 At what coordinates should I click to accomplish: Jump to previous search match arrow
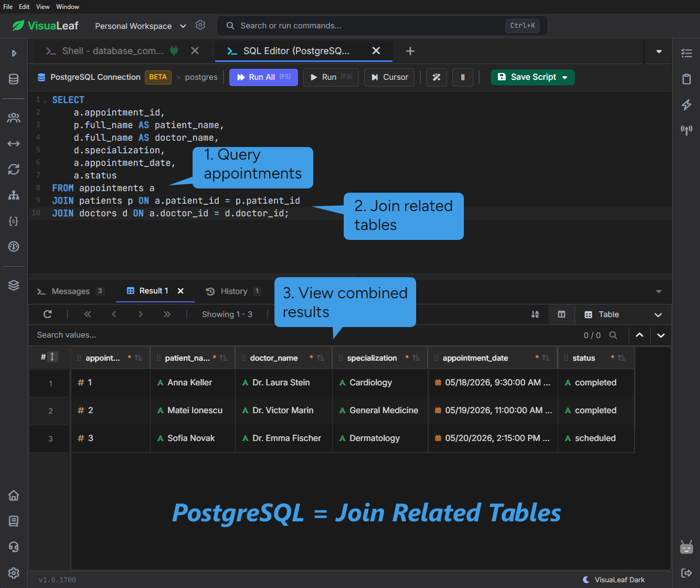pos(640,335)
